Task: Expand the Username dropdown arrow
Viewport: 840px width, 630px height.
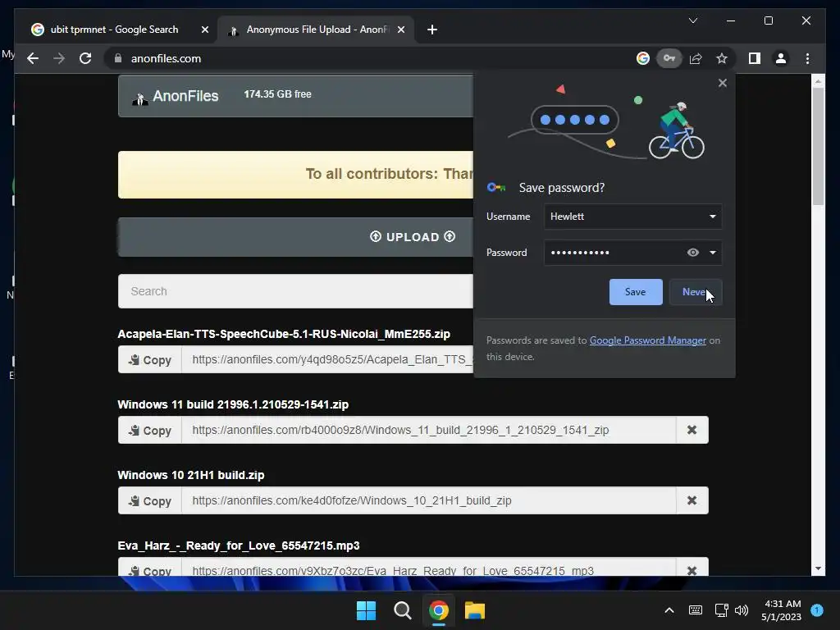Action: pos(713,217)
